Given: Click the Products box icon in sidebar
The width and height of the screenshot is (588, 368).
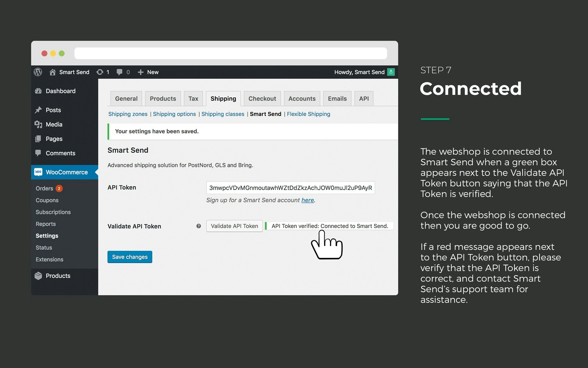Looking at the screenshot, I should point(38,276).
